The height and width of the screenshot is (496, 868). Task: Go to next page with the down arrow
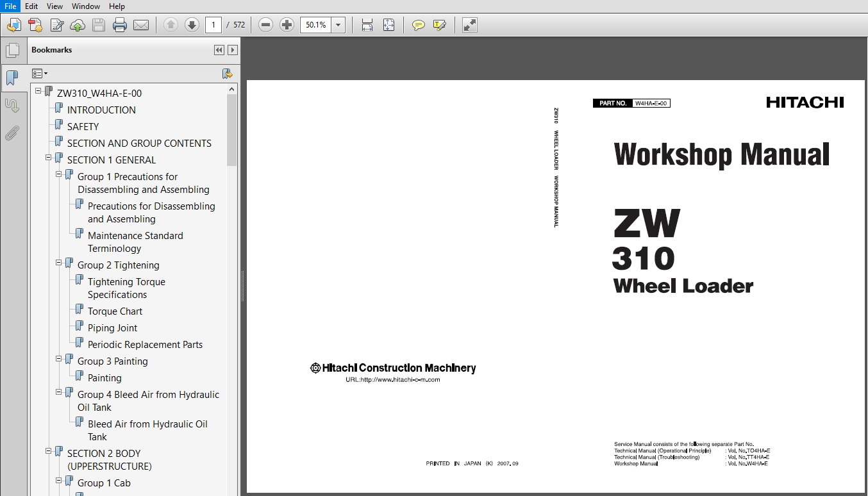192,26
